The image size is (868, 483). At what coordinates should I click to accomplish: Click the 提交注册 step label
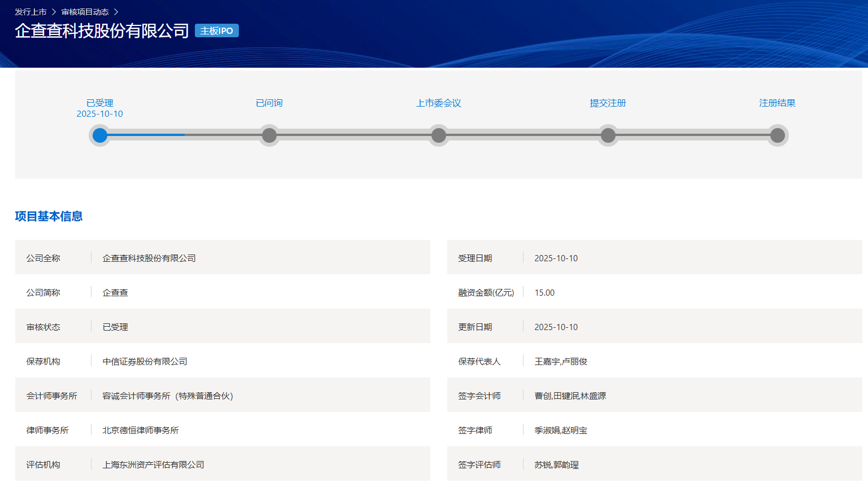click(608, 103)
